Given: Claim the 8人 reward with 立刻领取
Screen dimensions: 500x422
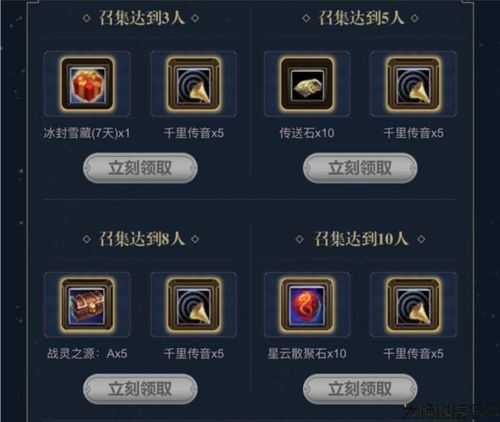Looking at the screenshot, I should click(140, 389).
